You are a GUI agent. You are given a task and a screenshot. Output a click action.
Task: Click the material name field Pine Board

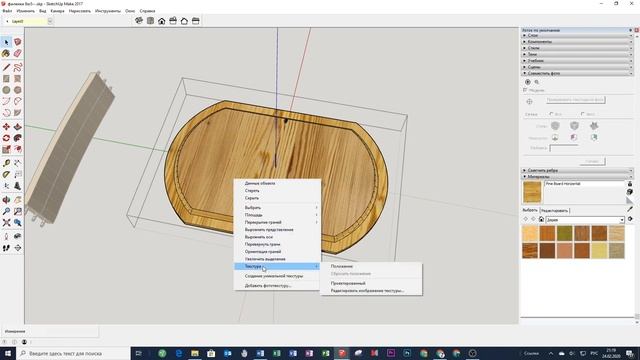point(584,184)
